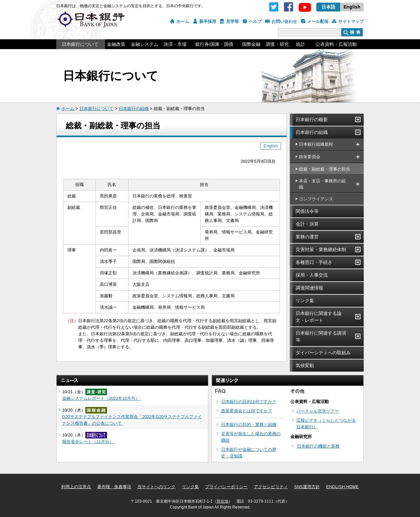The image size is (420, 517).
Task: Expand the 政策委員会 submenu
Action: point(358,157)
